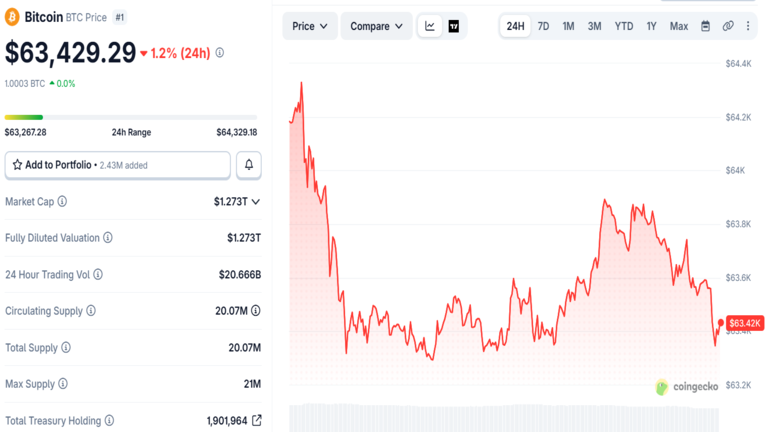Select the 1Y time range tab
Image resolution: width=768 pixels, height=432 pixels.
pos(651,26)
